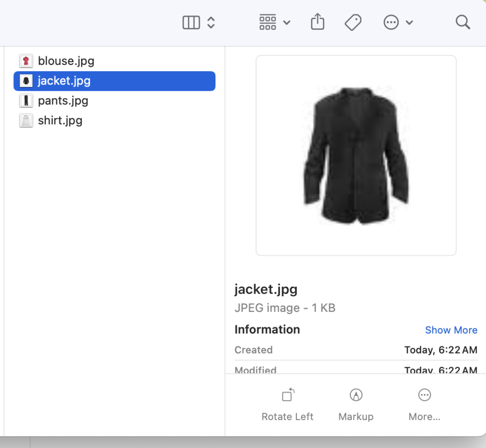
Task: Click the column view icon in toolbar
Action: [191, 22]
